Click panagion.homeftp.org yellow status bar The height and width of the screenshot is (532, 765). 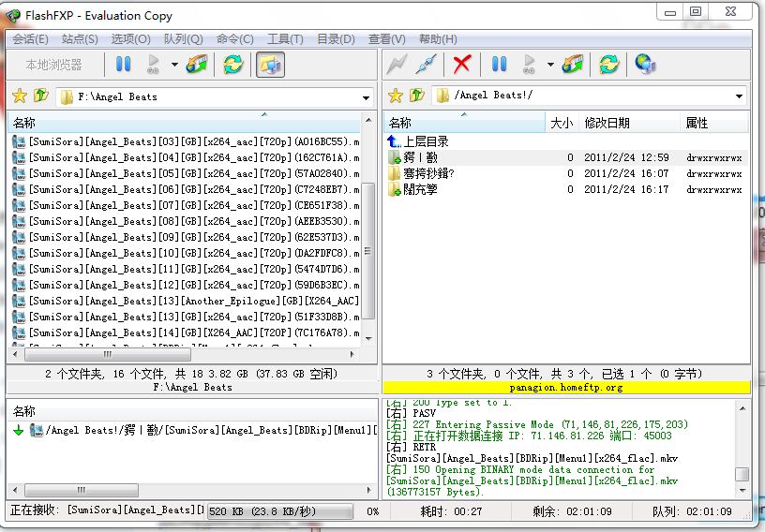pyautogui.click(x=566, y=388)
